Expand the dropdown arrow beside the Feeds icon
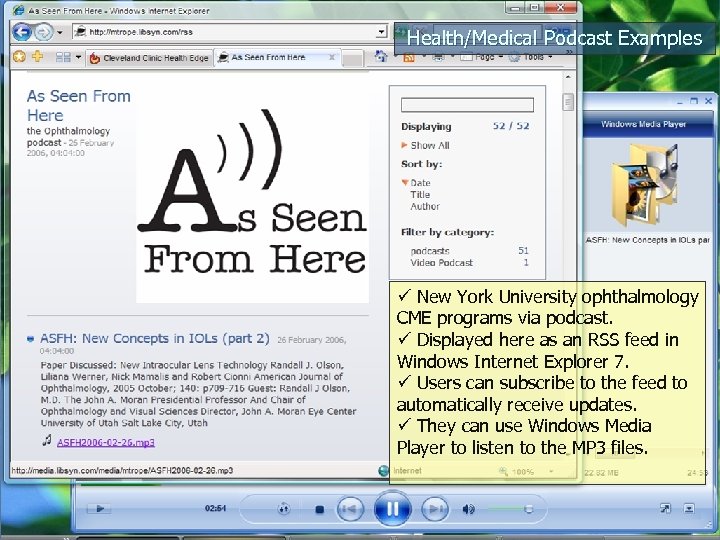The width and height of the screenshot is (720, 540). pos(423,57)
